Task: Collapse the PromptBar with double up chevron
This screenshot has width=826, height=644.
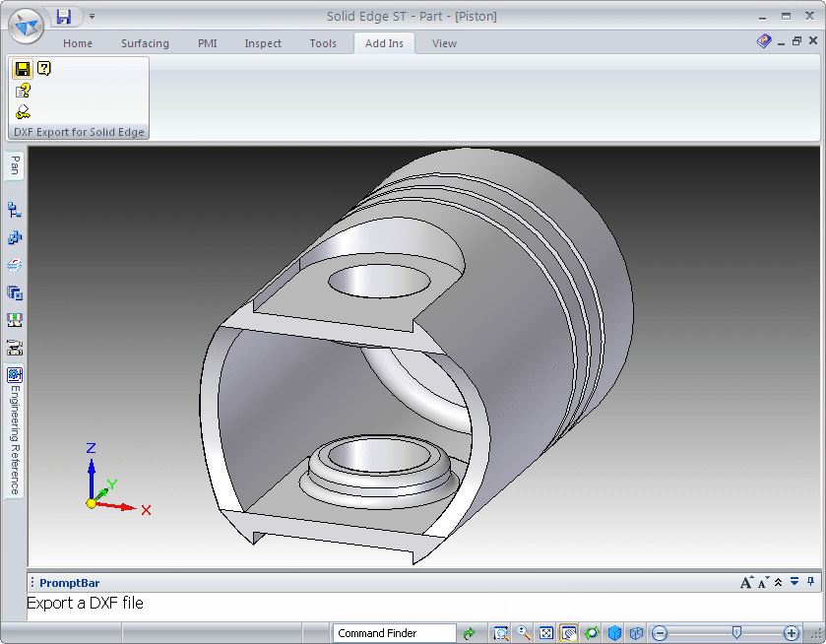Action: pyautogui.click(x=778, y=582)
